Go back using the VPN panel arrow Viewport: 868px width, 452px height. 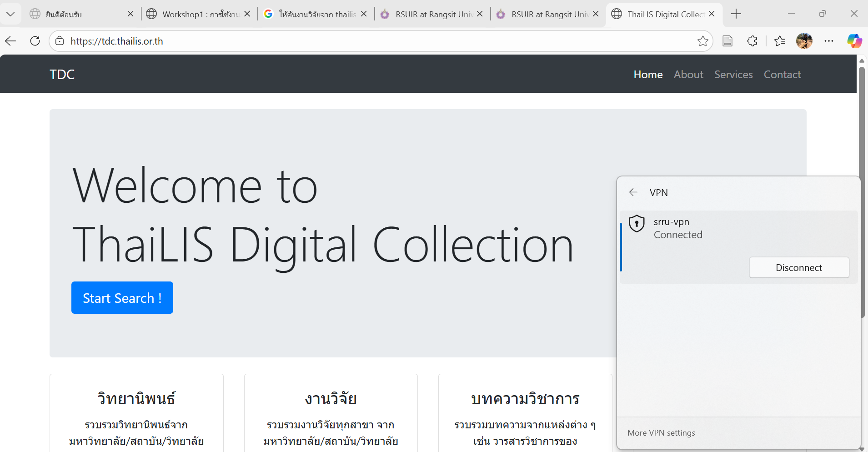pyautogui.click(x=633, y=192)
